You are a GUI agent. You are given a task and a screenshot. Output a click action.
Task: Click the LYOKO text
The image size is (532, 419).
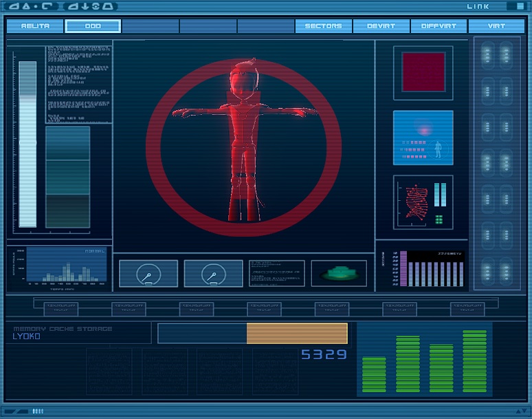click(x=27, y=336)
